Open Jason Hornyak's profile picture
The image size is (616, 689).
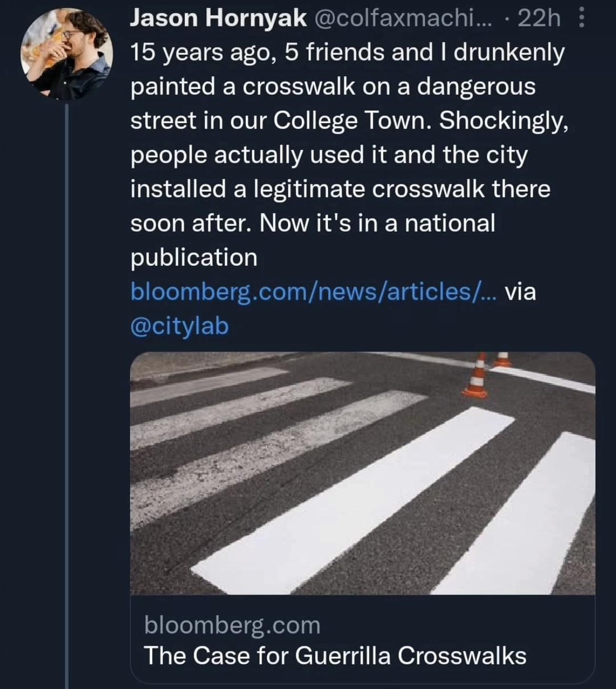66,53
